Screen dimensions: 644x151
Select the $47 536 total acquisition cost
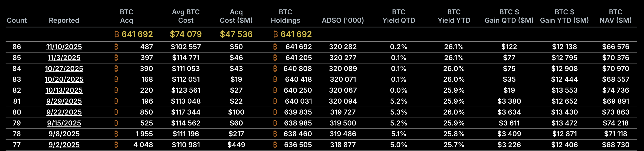[x=236, y=34]
